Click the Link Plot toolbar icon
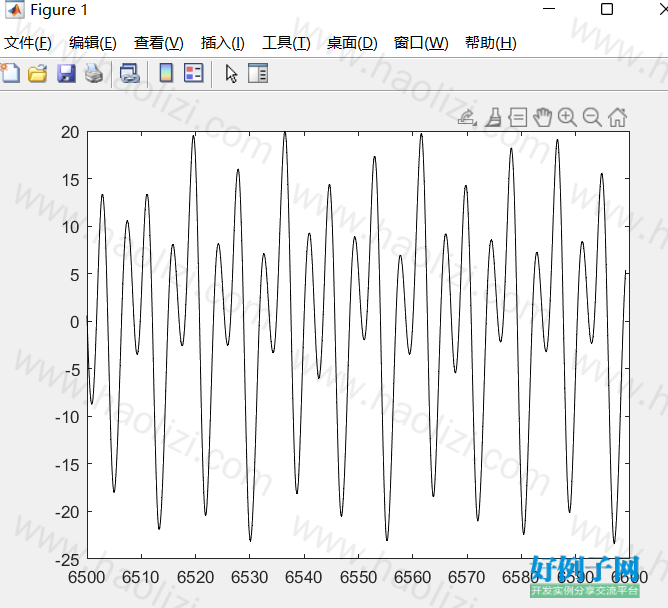This screenshot has height=608, width=668. pyautogui.click(x=130, y=73)
